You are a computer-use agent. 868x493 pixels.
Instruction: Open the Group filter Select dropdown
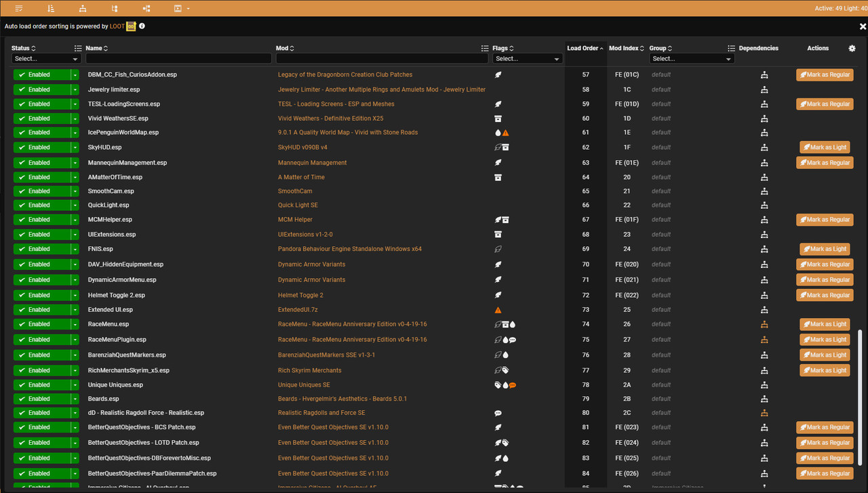click(692, 59)
